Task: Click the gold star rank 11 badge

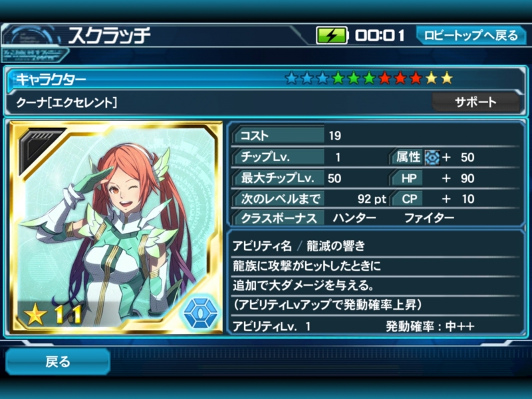Action: (53, 314)
